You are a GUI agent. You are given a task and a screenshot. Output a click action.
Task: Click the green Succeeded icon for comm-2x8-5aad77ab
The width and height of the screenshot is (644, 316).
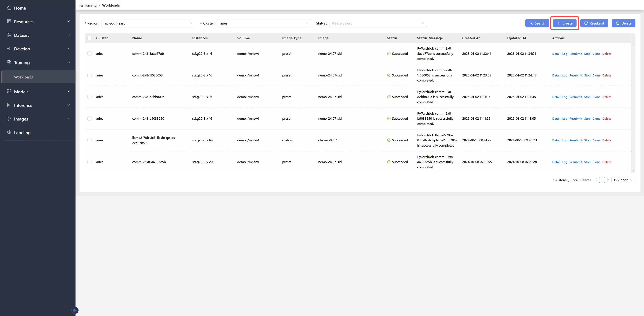click(389, 54)
